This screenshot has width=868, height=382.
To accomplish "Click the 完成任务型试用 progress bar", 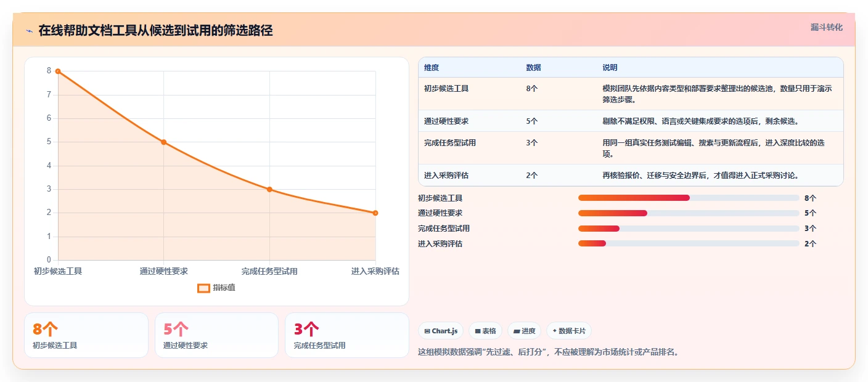I will pos(689,229).
